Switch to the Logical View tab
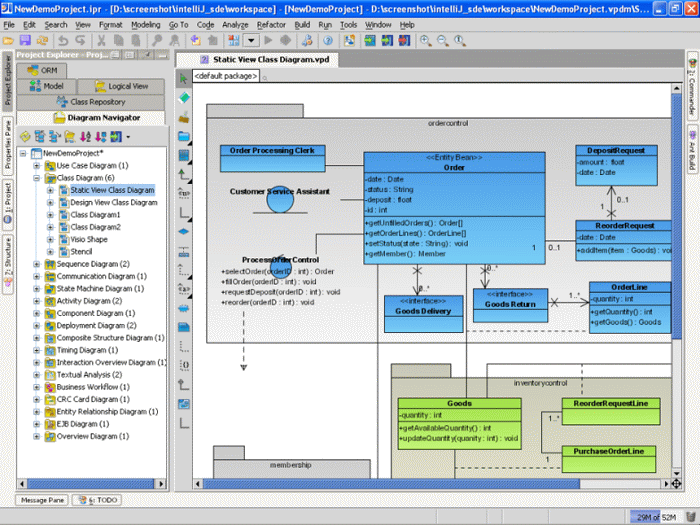Screen dimensions: 700x525 coord(121,86)
